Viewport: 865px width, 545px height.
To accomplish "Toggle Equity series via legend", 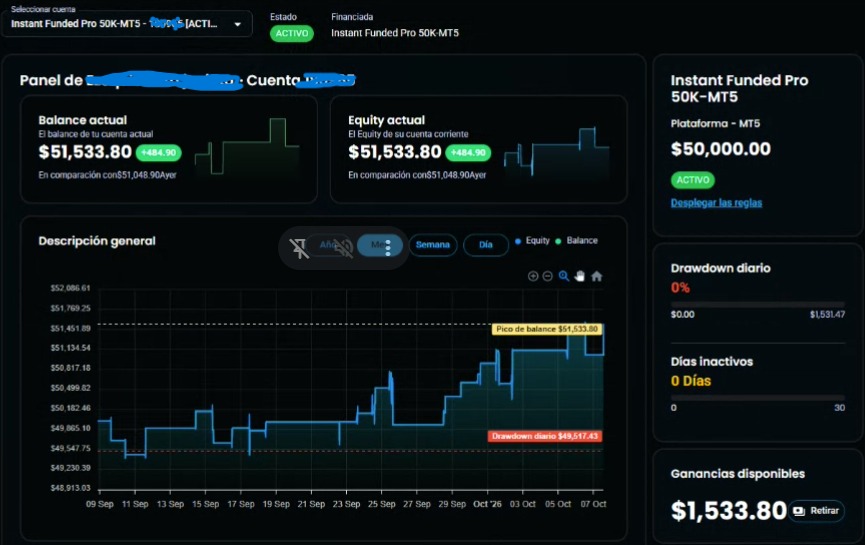I will [x=532, y=241].
